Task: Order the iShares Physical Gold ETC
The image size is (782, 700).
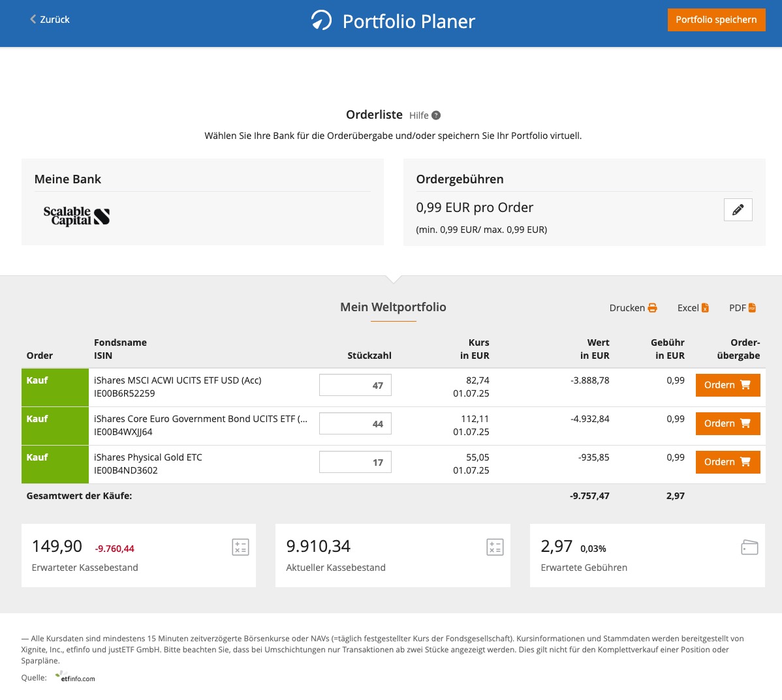Action: pyautogui.click(x=727, y=462)
